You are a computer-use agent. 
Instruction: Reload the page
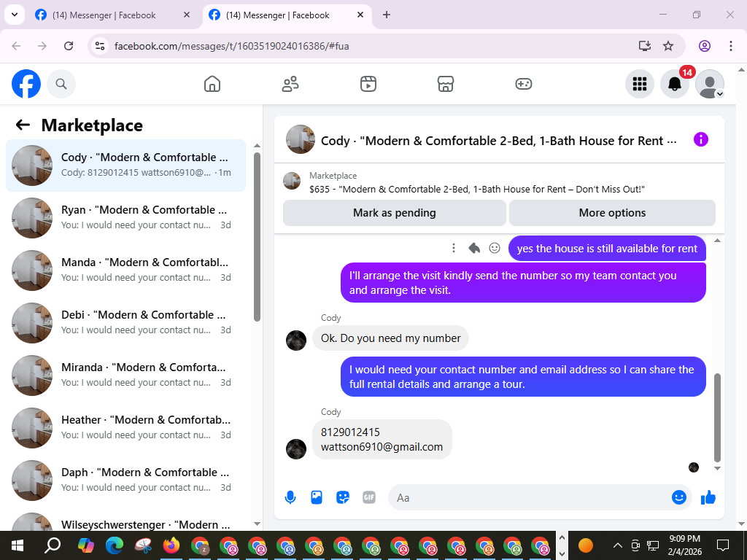click(x=69, y=46)
